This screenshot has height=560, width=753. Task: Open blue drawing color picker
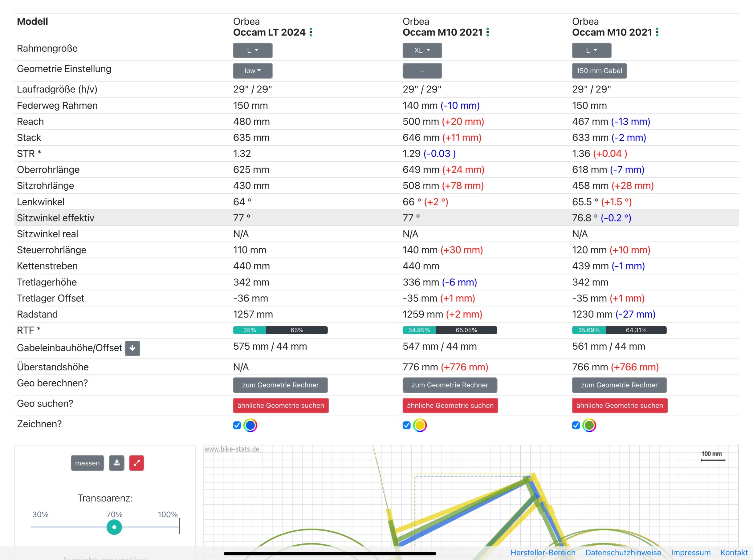click(250, 425)
